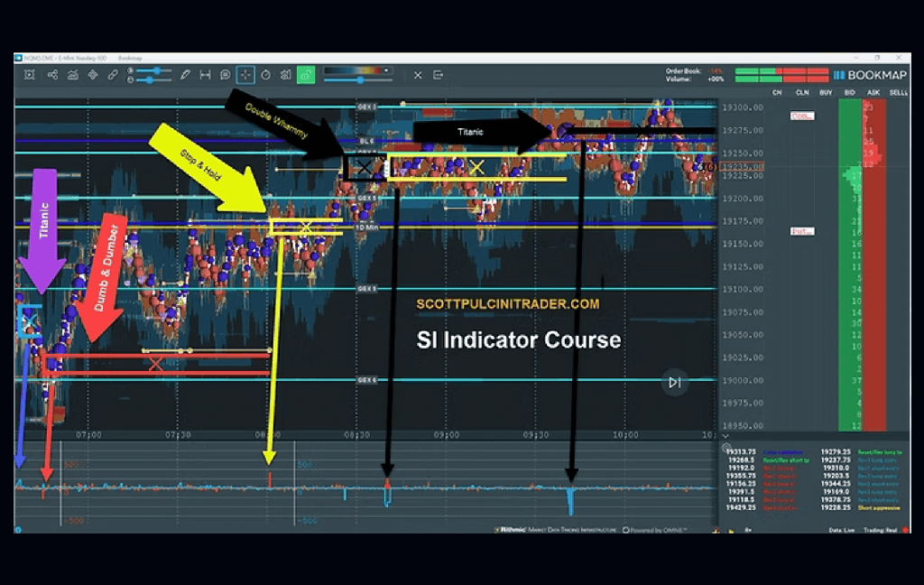The image size is (924, 585).
Task: Click the highlighted 19235.00 current price
Action: pyautogui.click(x=743, y=167)
